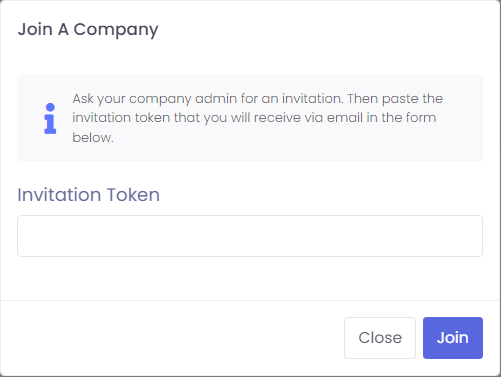Click the word 'admin' in the info notice

[216, 99]
